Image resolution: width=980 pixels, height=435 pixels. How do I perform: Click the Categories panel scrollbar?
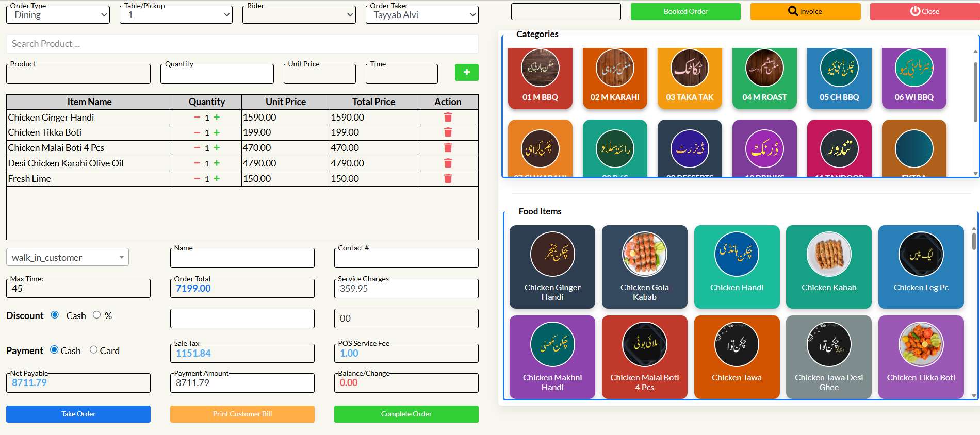[975, 93]
